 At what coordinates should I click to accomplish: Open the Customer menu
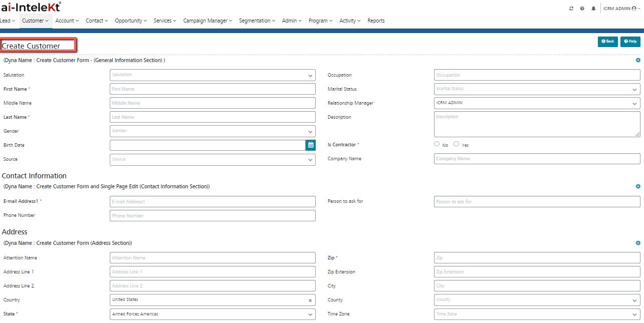click(35, 21)
